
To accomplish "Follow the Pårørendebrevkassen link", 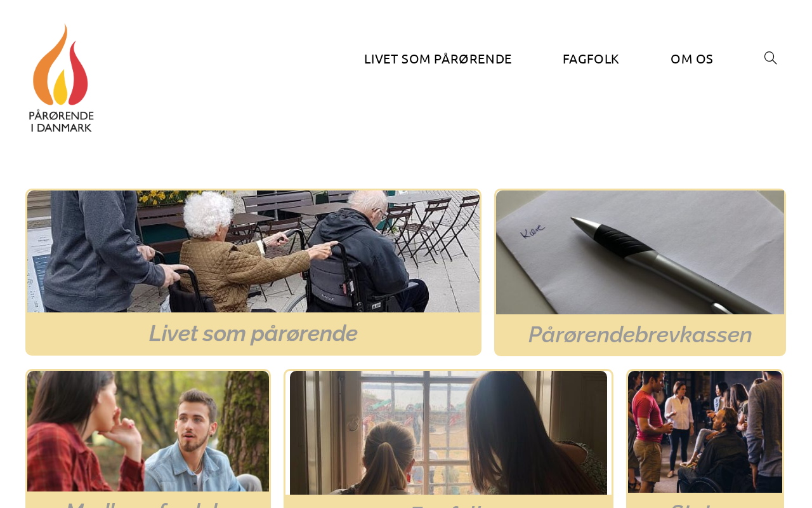I will tap(640, 335).
